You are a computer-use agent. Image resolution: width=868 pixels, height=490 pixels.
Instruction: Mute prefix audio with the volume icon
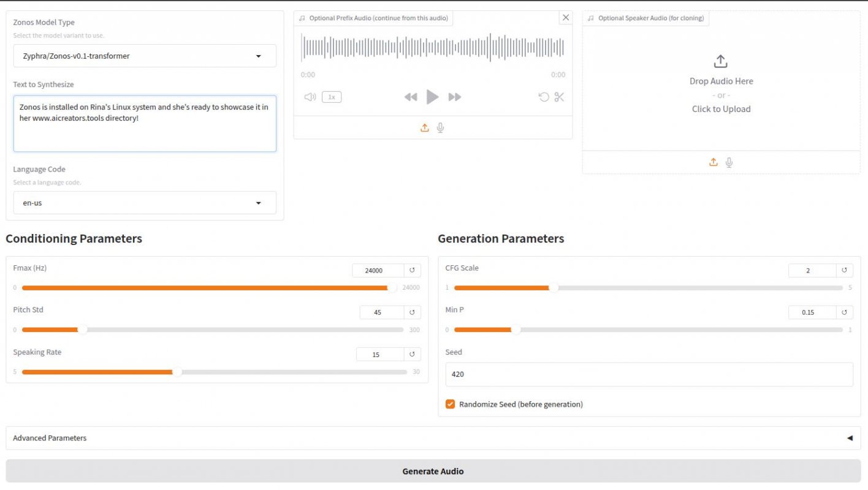pyautogui.click(x=309, y=96)
